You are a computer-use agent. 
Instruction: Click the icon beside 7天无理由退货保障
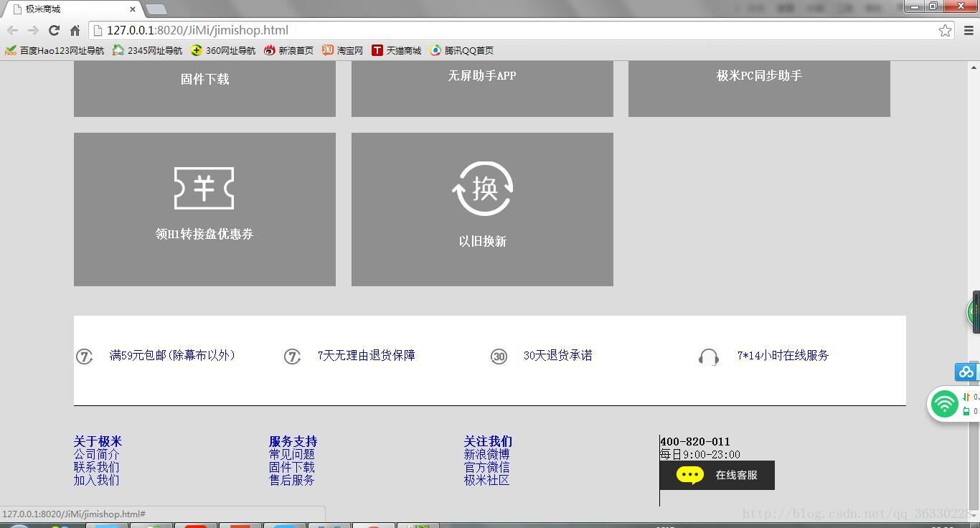click(292, 356)
